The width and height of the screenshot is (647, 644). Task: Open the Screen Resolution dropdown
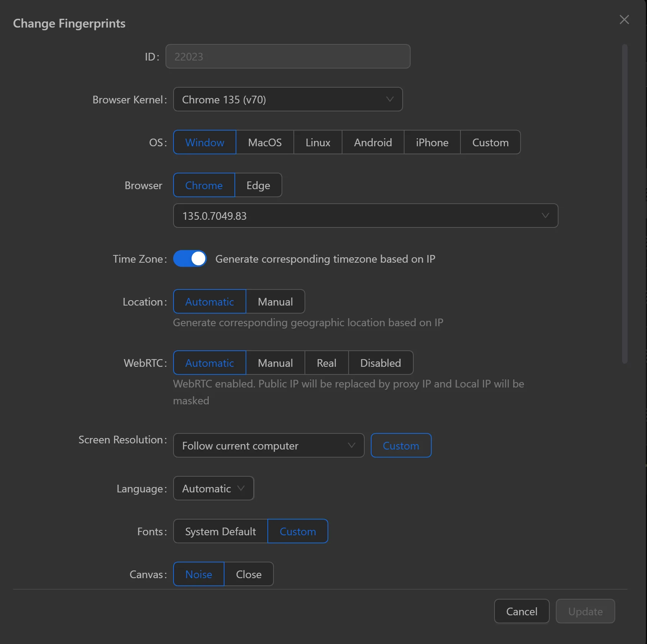[269, 446]
